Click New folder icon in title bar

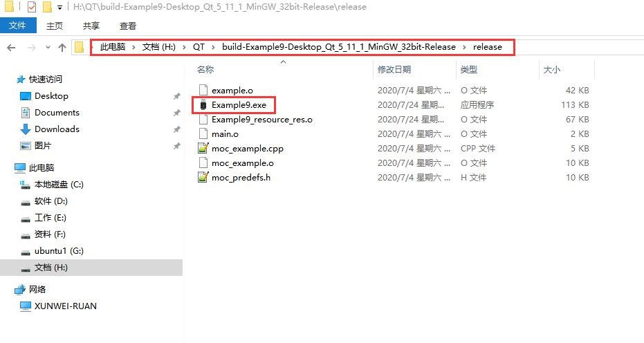coord(47,7)
